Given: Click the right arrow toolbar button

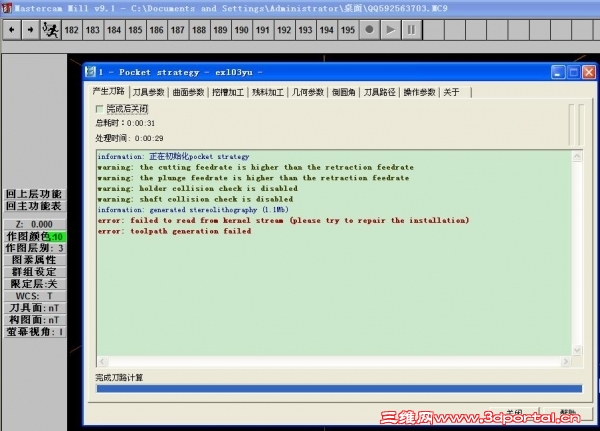Looking at the screenshot, I should click(30, 29).
